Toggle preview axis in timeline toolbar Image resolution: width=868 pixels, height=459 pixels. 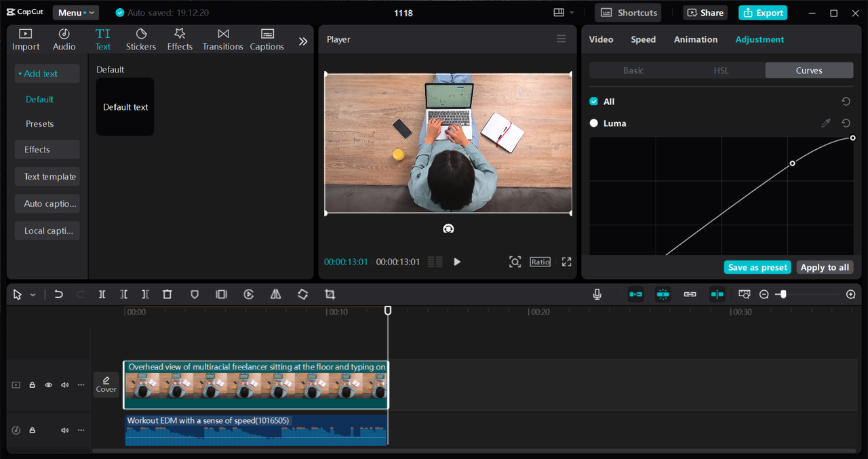717,294
